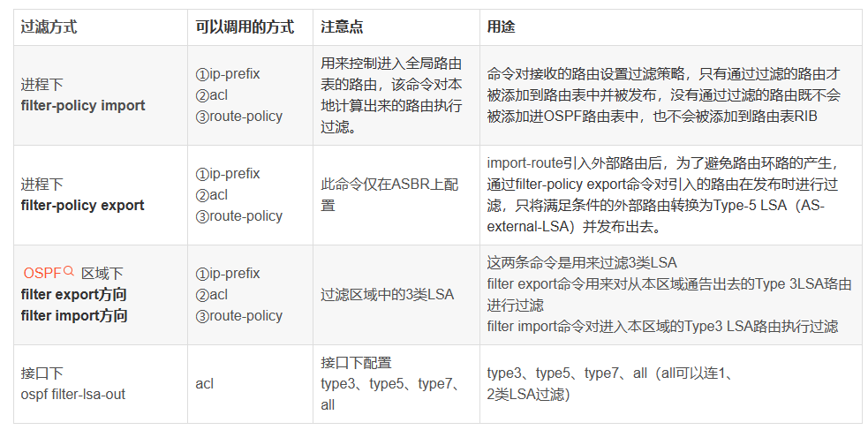Viewport: 868px width, 430px height.
Task: Click the 过滤方式 column header
Action: [49, 27]
